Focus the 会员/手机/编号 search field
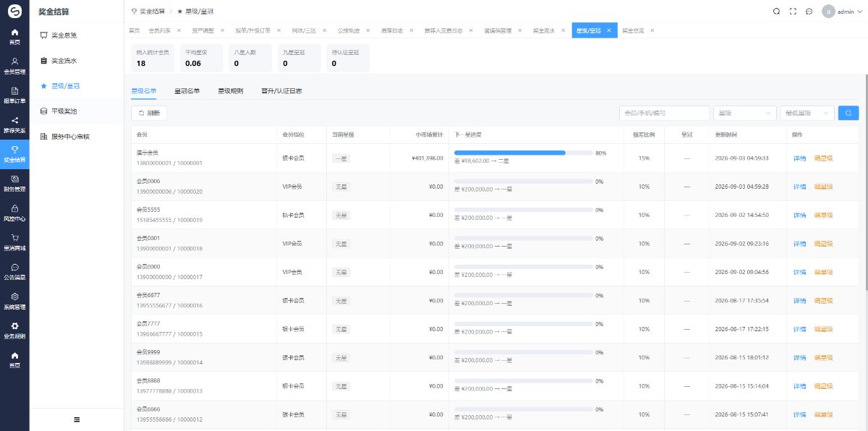868x431 pixels. coord(664,113)
